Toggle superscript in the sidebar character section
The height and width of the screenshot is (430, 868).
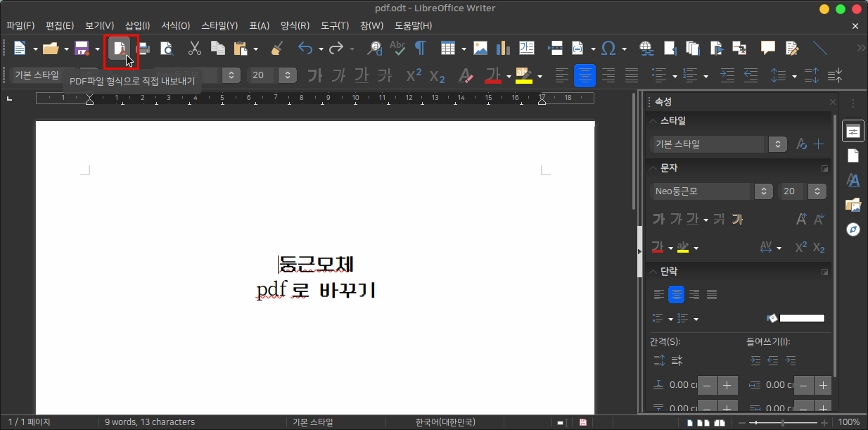click(801, 247)
